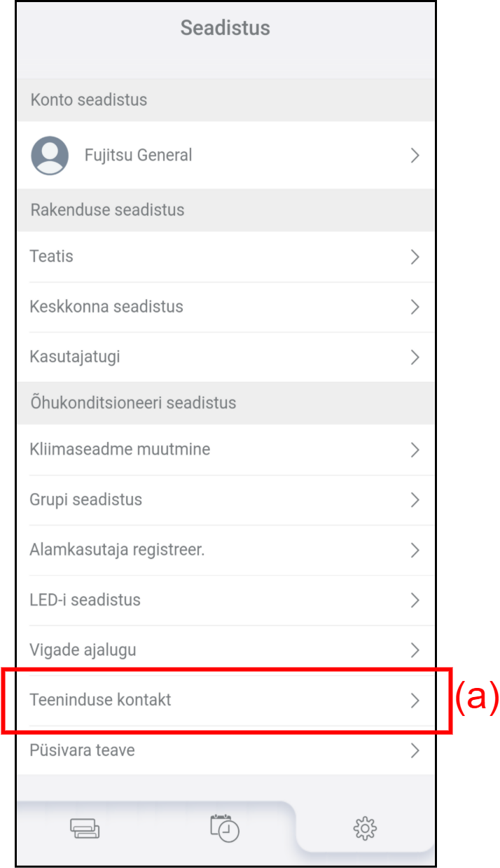Tap the arrow beside Vigade ajalugu
Image resolution: width=500 pixels, height=868 pixels.
[415, 650]
